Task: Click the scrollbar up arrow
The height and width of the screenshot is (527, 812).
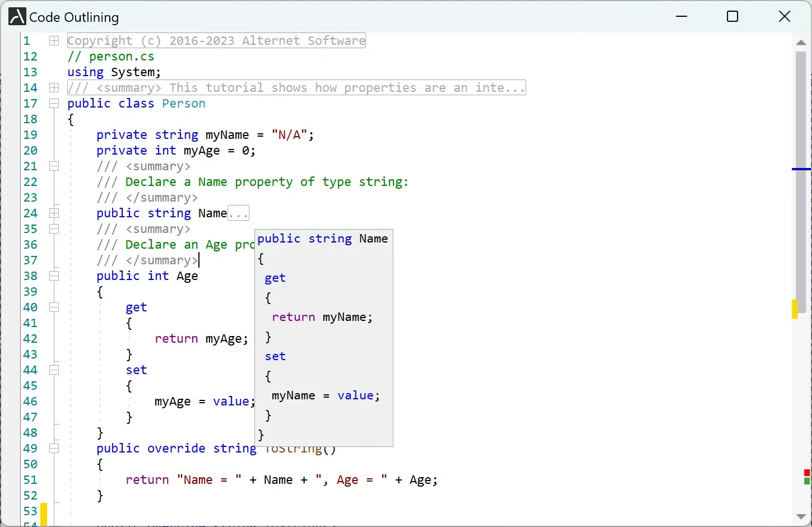Action: [x=800, y=43]
